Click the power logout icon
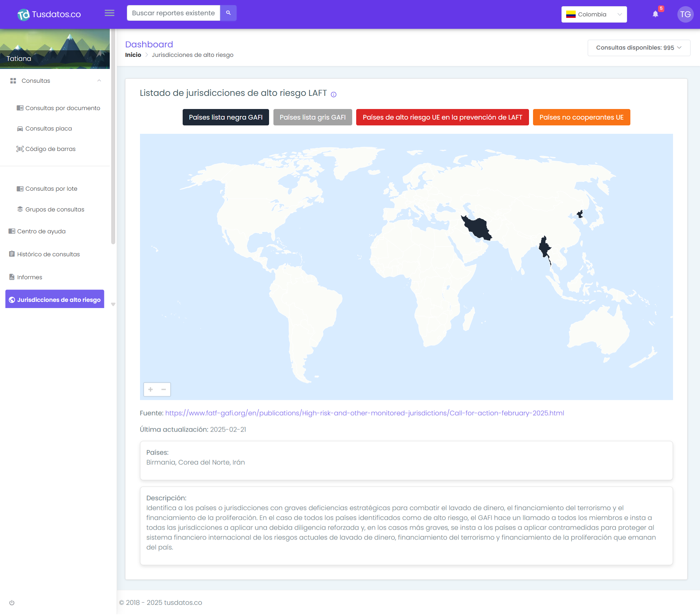This screenshot has height=615, width=700. (12, 603)
